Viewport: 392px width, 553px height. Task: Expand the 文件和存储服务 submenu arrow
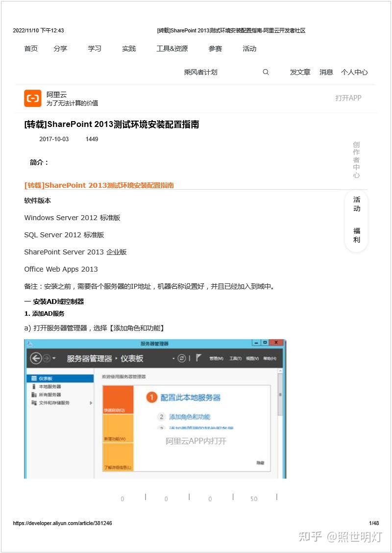point(91,403)
